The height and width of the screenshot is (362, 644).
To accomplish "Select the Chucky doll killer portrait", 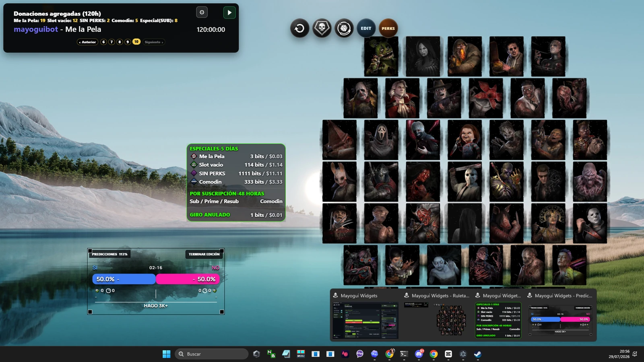I will coord(464,140).
